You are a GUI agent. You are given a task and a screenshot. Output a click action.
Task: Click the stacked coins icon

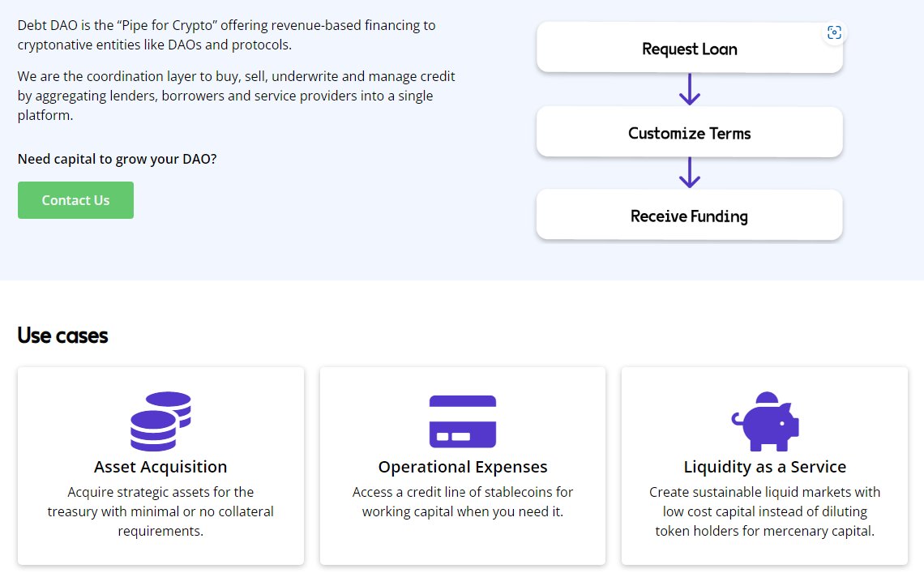click(160, 421)
